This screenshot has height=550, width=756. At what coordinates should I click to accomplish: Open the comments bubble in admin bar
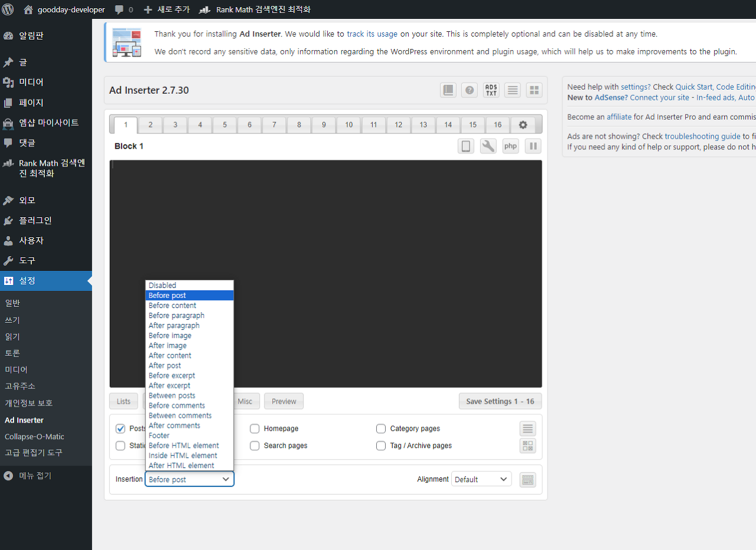pos(123,9)
